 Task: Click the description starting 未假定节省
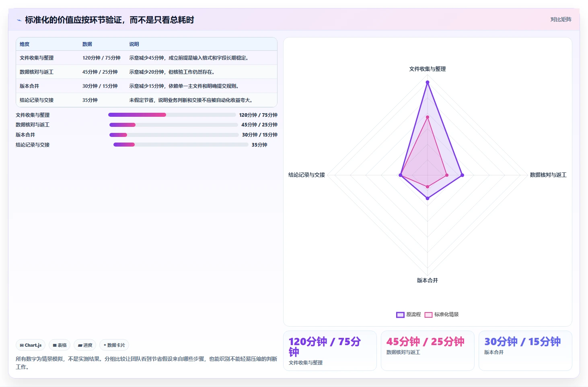coord(191,100)
